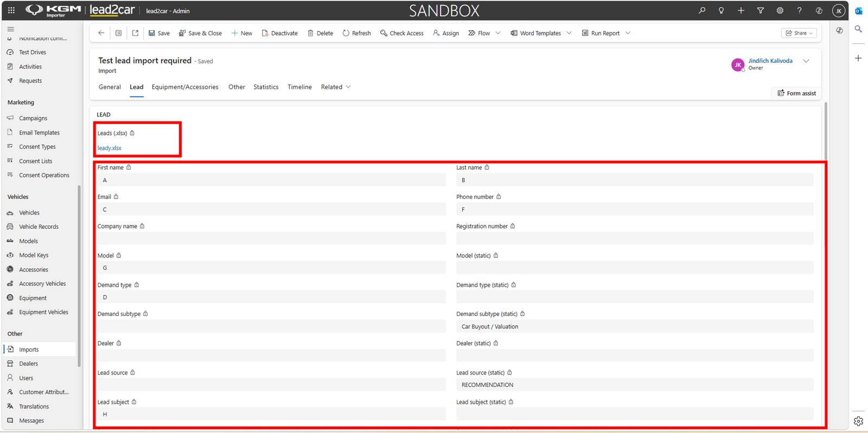Click the quick create plus icon
868x433 pixels.
pos(741,10)
